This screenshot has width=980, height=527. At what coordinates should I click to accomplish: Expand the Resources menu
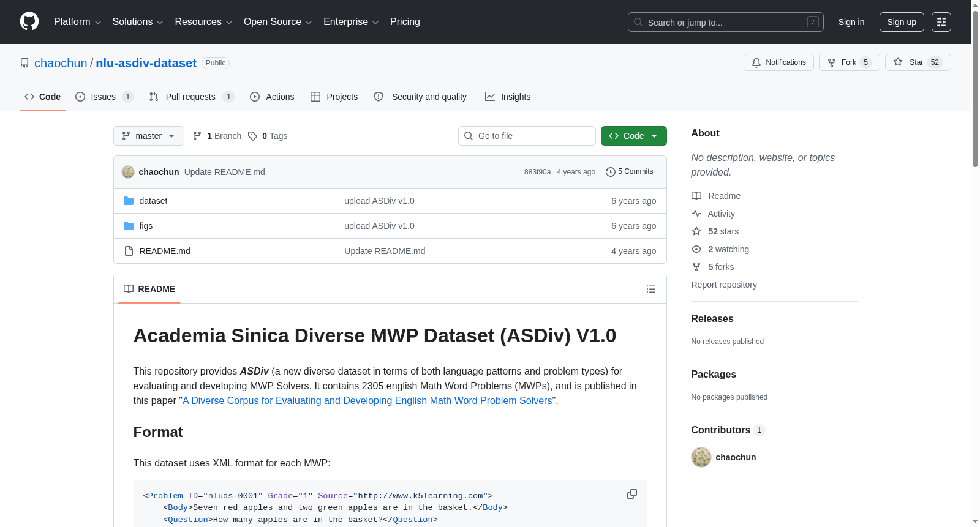pyautogui.click(x=203, y=22)
